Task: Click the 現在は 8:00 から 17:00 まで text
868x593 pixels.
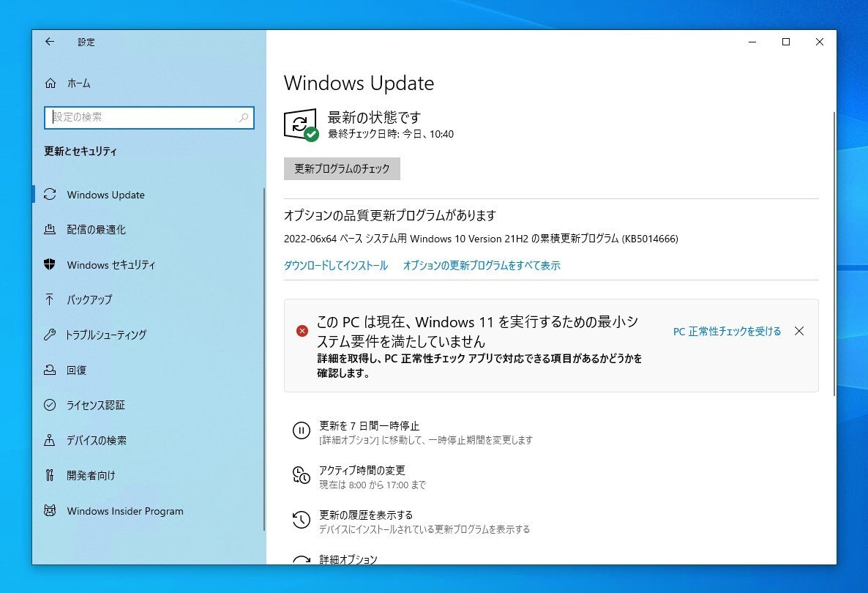Action: tap(372, 485)
